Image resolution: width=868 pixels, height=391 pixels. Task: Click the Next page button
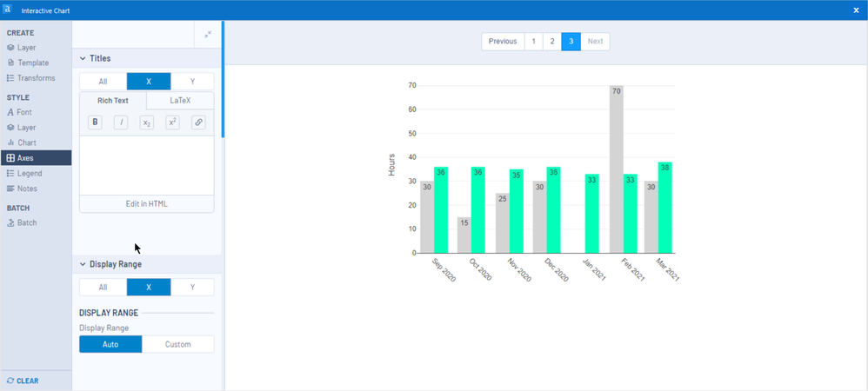(595, 42)
